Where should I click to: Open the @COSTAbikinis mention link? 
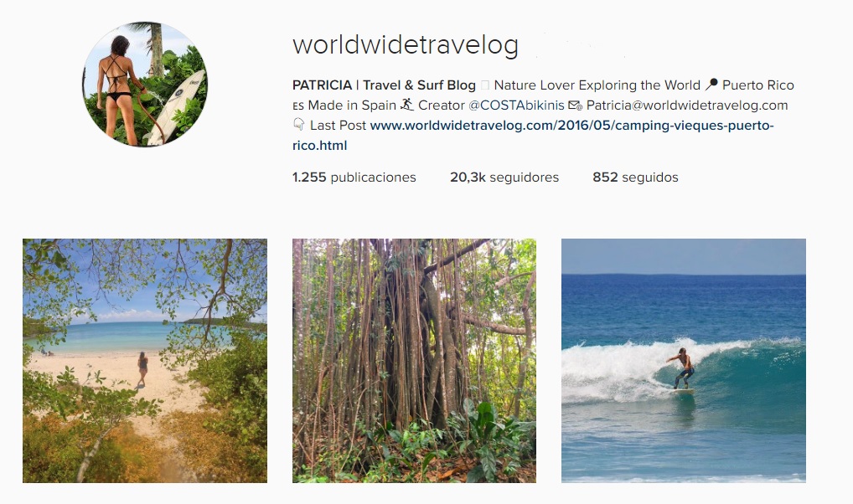point(516,105)
